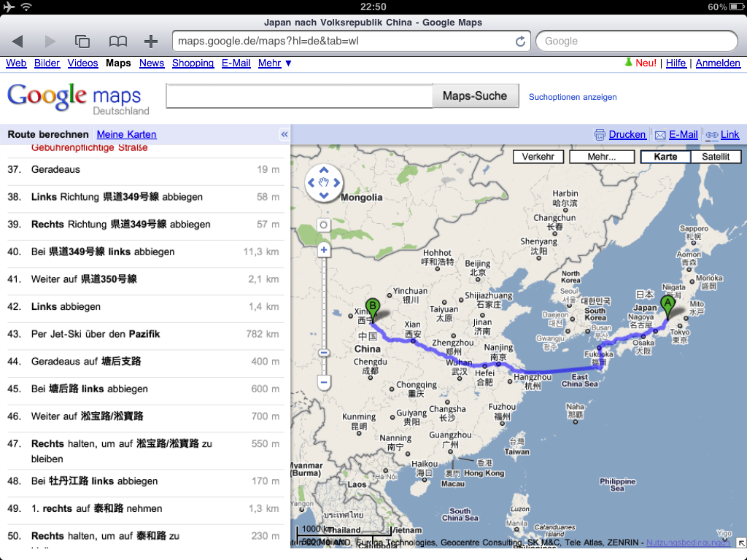The height and width of the screenshot is (560, 747).
Task: Click the zoom slider track above the handle
Action: click(x=324, y=303)
